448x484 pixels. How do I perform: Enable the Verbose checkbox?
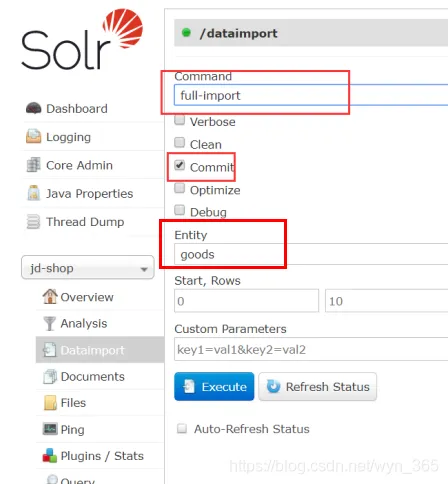[180, 120]
